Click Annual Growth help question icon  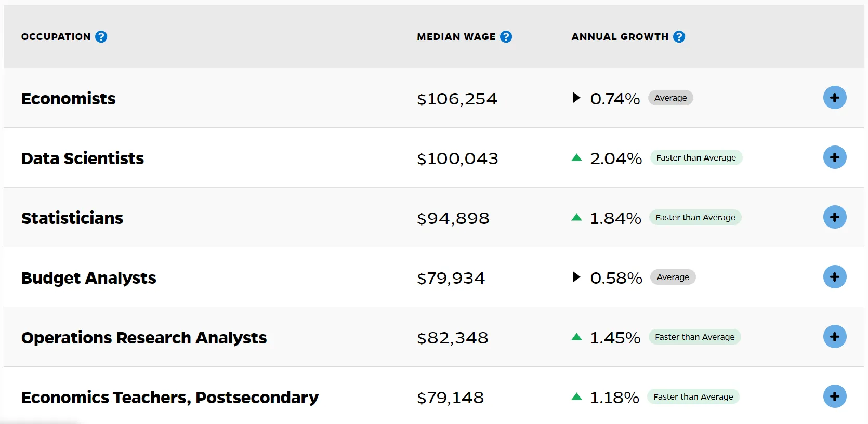679,37
